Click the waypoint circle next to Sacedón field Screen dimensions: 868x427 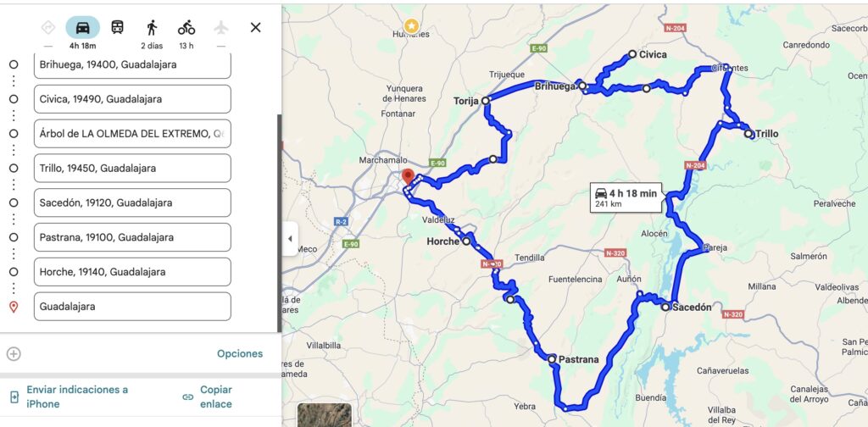(14, 202)
